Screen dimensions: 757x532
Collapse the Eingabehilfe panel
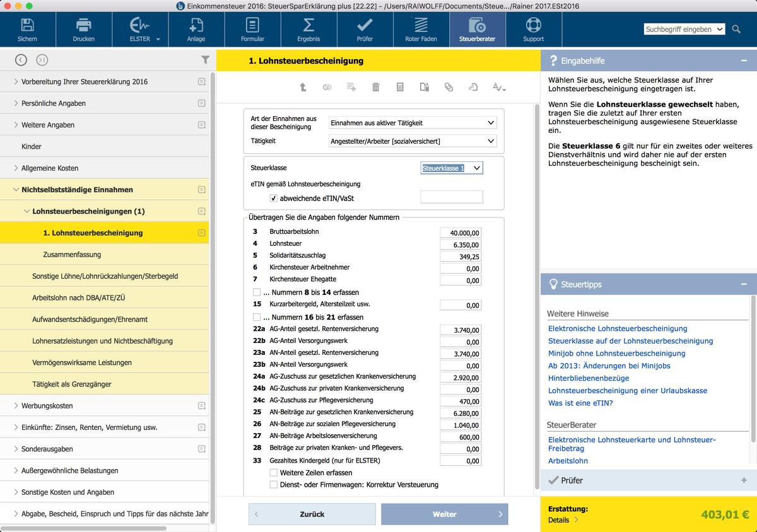pos(744,61)
